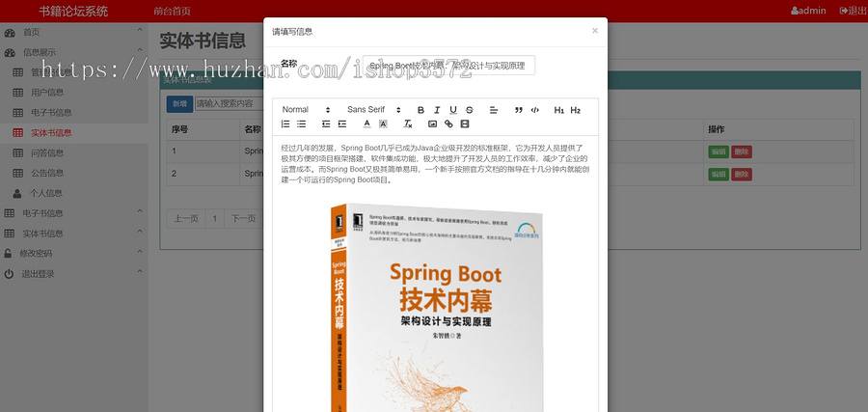The image size is (868, 412).
Task: Toggle strikethrough formatting in the editor
Action: point(470,110)
